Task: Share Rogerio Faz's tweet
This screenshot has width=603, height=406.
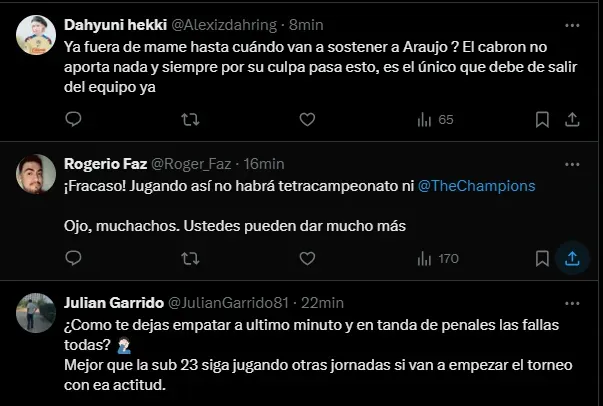Action: coord(572,258)
